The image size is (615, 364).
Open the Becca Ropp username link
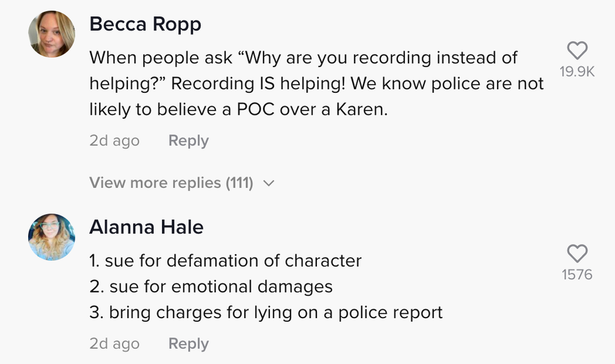point(145,24)
